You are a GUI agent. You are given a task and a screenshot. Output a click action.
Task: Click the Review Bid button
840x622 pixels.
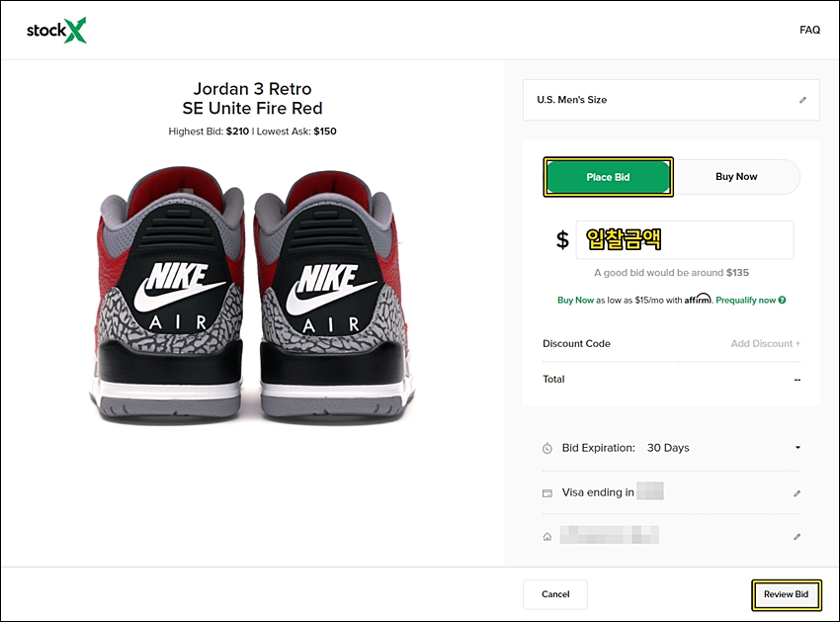pos(786,594)
